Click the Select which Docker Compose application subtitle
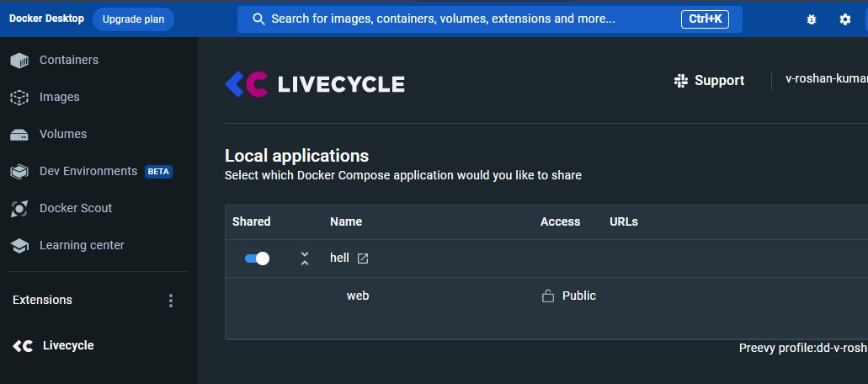 click(x=403, y=176)
